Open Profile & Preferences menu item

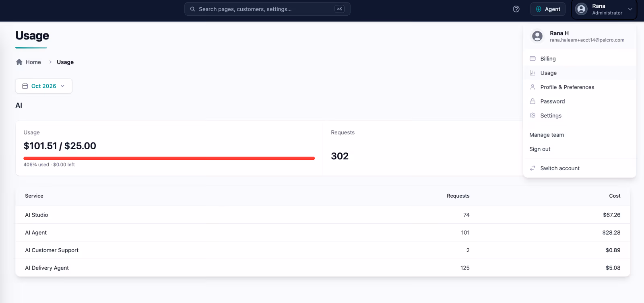point(580,87)
